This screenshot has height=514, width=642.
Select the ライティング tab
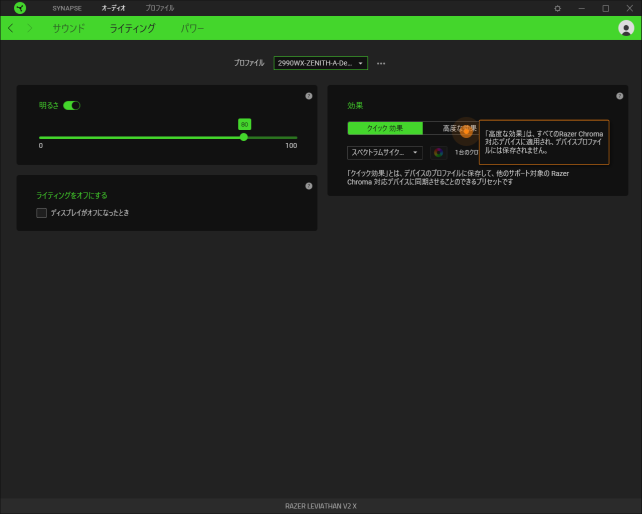point(132,28)
